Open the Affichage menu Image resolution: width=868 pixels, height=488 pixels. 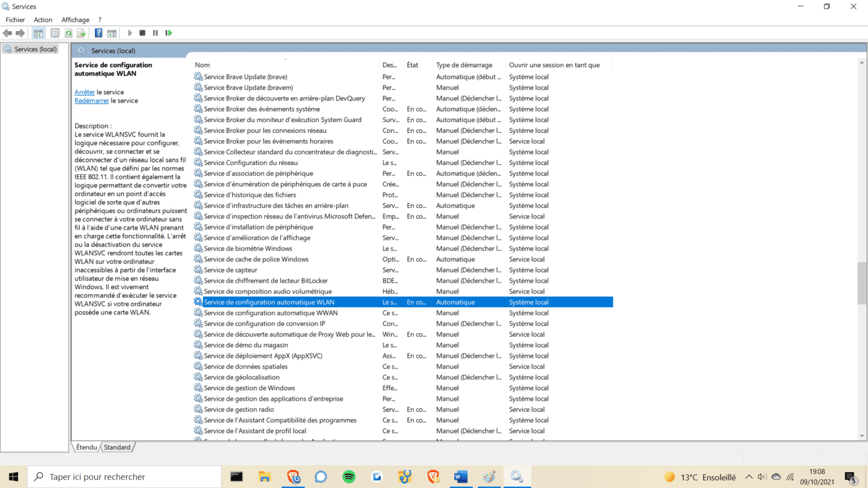[x=75, y=20]
